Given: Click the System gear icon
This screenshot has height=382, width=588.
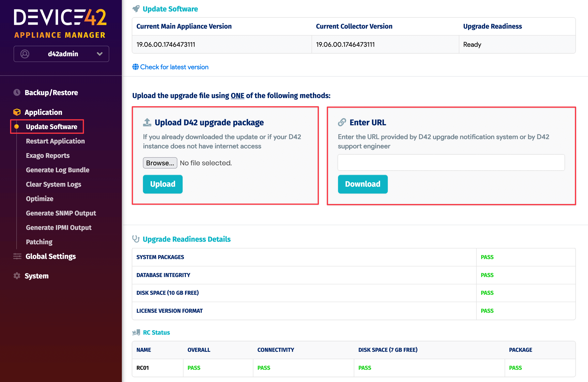Looking at the screenshot, I should [17, 276].
